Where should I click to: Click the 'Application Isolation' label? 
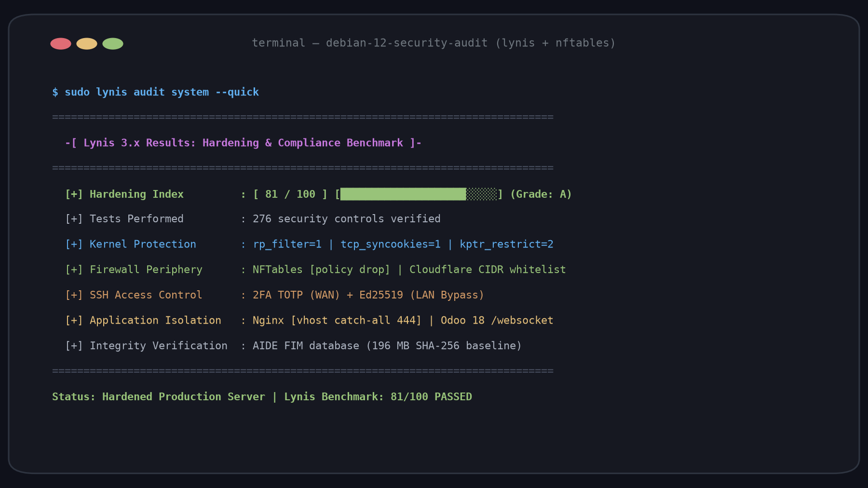tap(155, 321)
